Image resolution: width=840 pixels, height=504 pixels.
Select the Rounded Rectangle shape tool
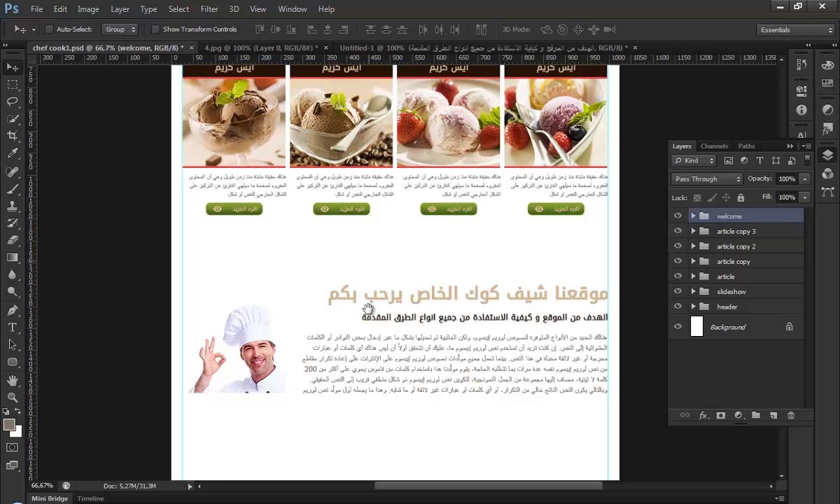(x=13, y=362)
